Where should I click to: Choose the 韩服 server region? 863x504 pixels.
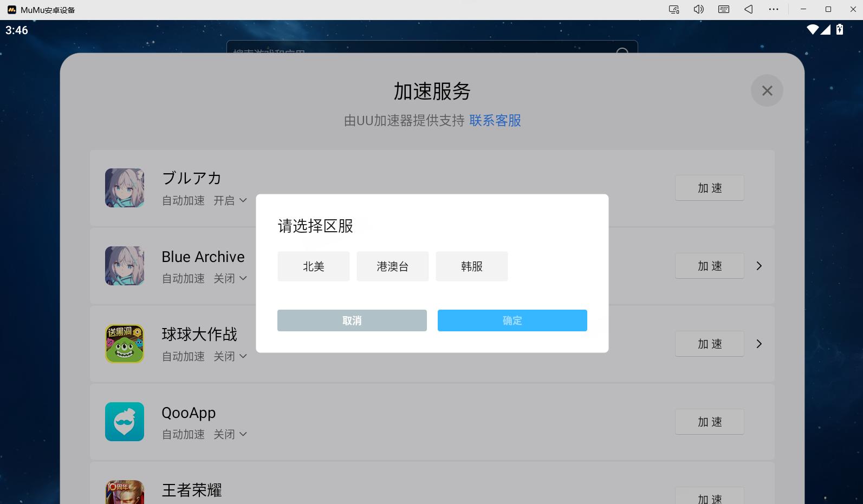[x=471, y=266]
